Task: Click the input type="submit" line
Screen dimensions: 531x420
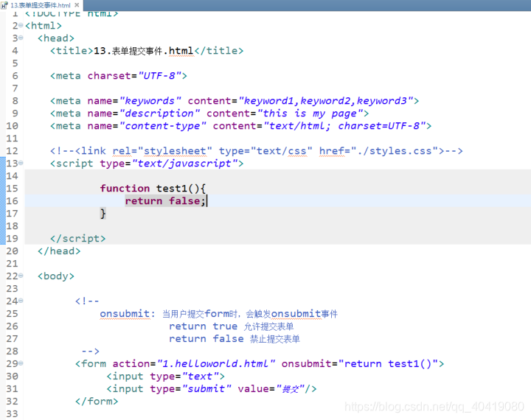Action: [212, 389]
